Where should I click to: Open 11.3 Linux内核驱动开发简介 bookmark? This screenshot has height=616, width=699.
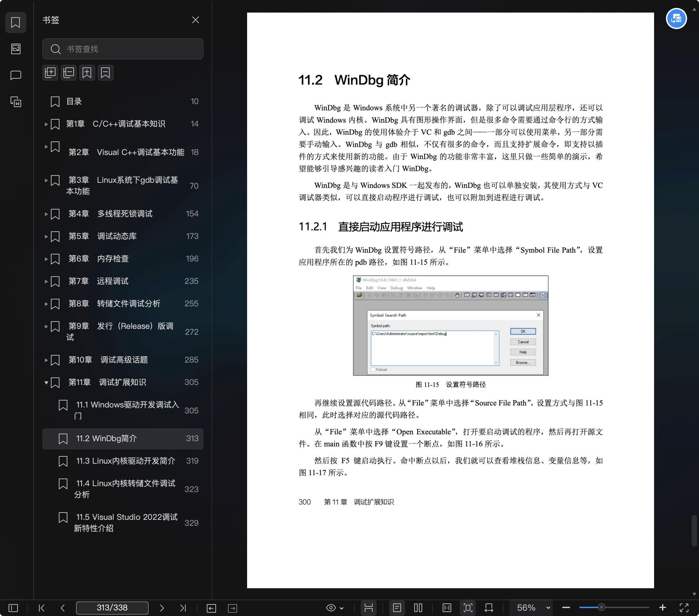[123, 461]
